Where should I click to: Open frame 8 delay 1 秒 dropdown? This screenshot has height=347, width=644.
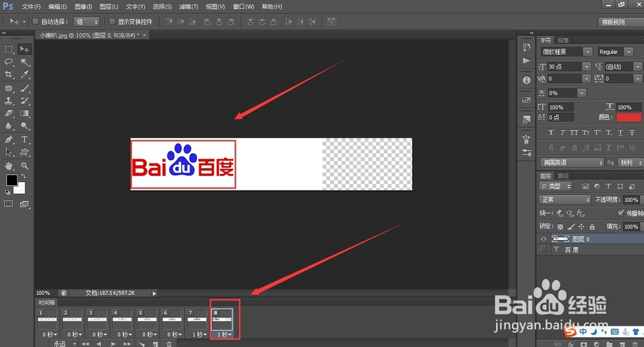[224, 335]
